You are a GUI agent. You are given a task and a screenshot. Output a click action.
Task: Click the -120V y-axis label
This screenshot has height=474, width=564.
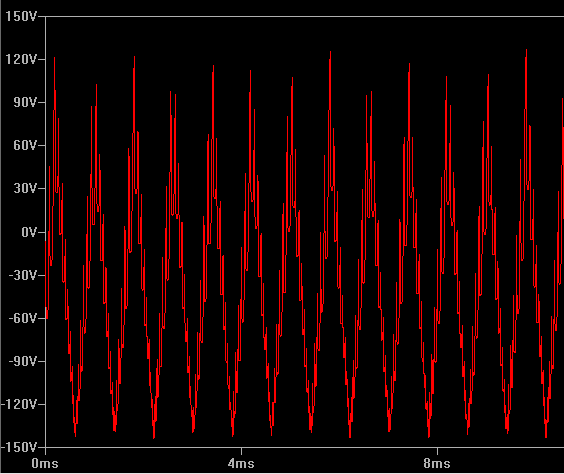click(x=19, y=405)
